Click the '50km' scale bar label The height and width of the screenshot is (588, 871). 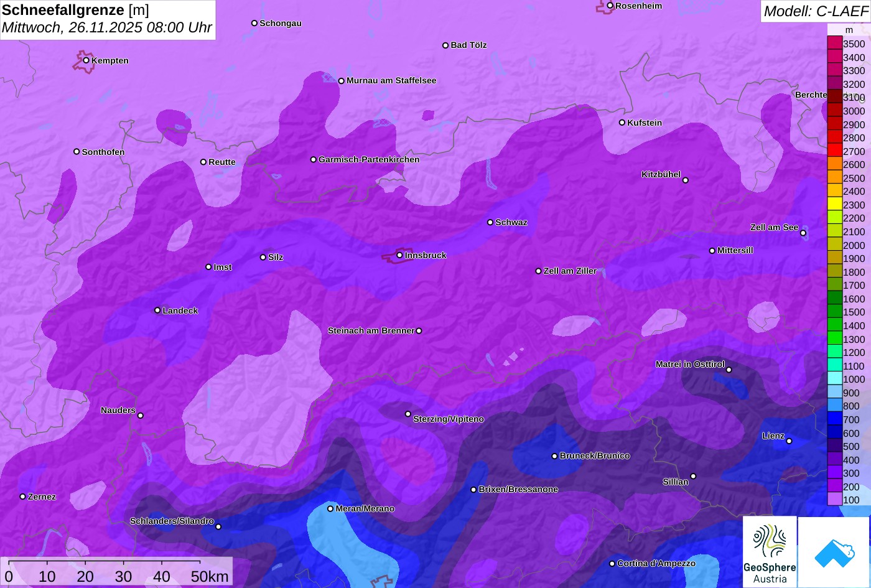pyautogui.click(x=210, y=576)
